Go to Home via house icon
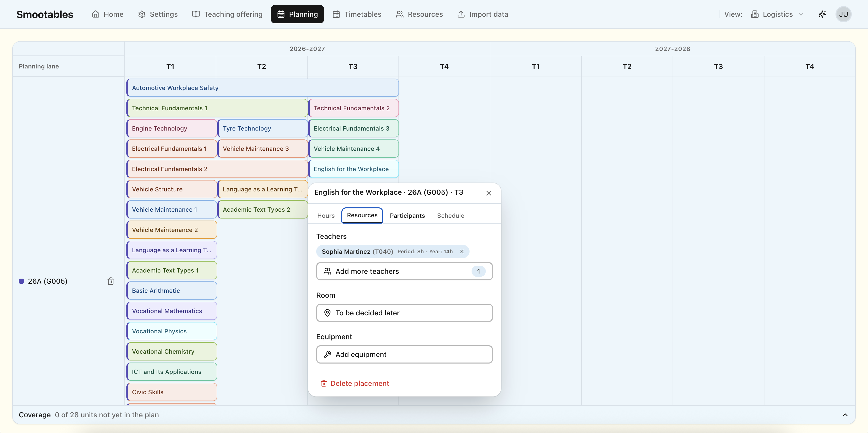The image size is (868, 433). (96, 14)
